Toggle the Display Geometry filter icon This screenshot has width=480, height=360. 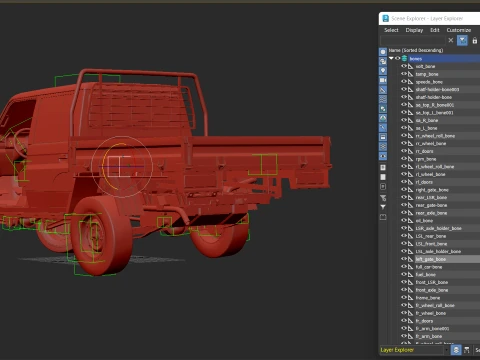coord(383,52)
